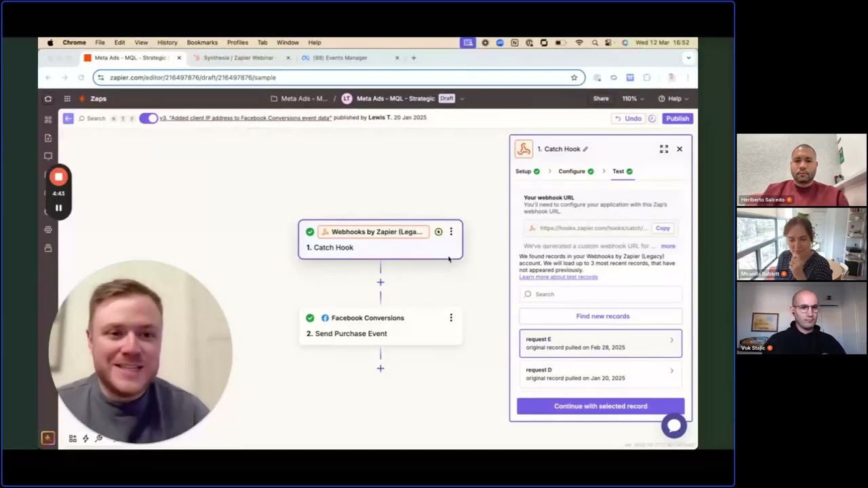Screen dimensions: 868x488
Task: Open the dashboard grid icon in the left sidebar
Action: click(48, 119)
